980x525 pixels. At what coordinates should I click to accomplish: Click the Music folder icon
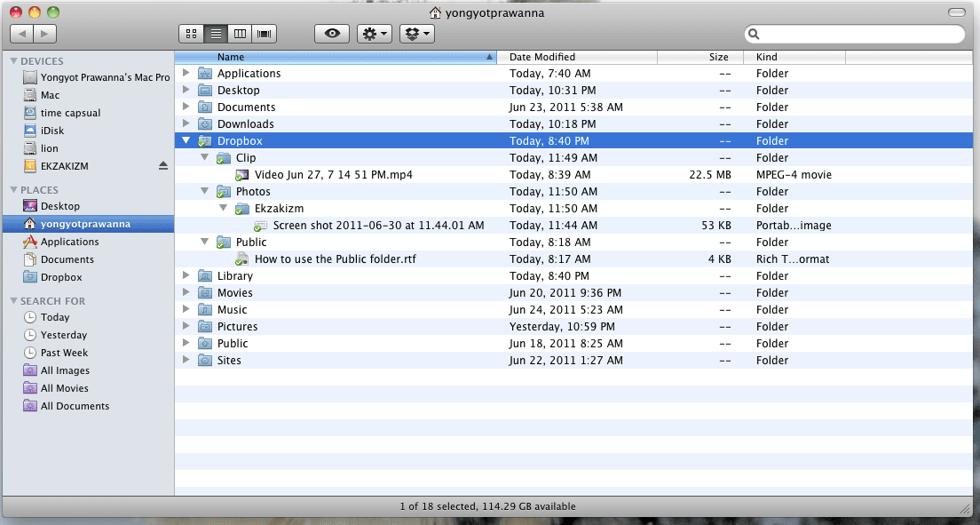pyautogui.click(x=205, y=310)
